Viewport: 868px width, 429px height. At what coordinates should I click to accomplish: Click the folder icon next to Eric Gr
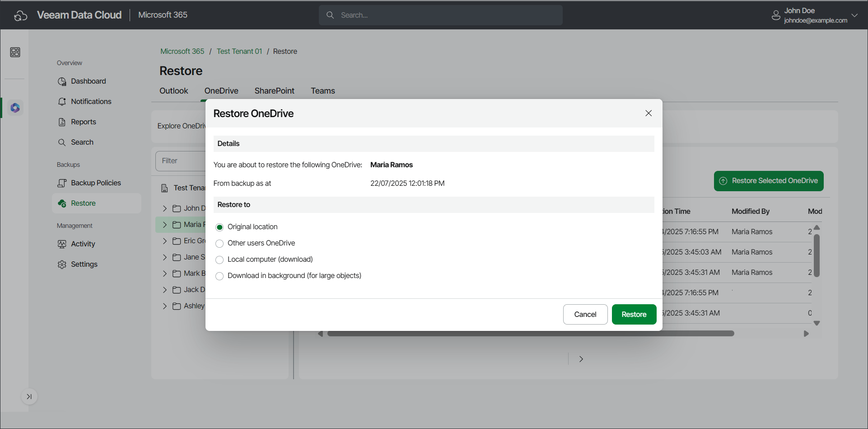177,241
